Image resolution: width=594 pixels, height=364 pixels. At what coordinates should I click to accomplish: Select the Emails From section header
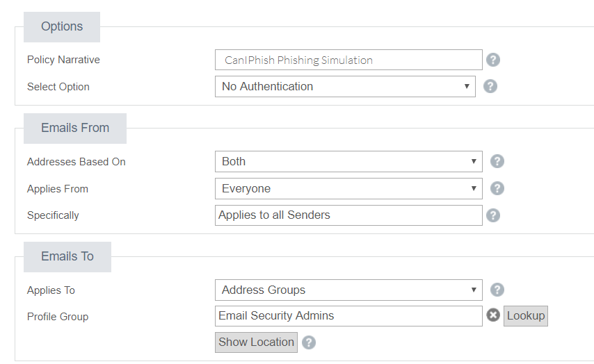click(75, 128)
